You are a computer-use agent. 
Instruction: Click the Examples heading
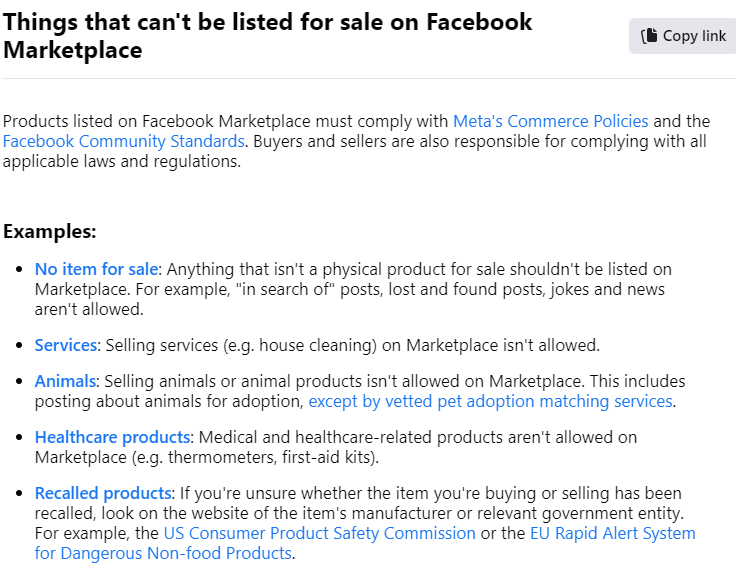49,231
